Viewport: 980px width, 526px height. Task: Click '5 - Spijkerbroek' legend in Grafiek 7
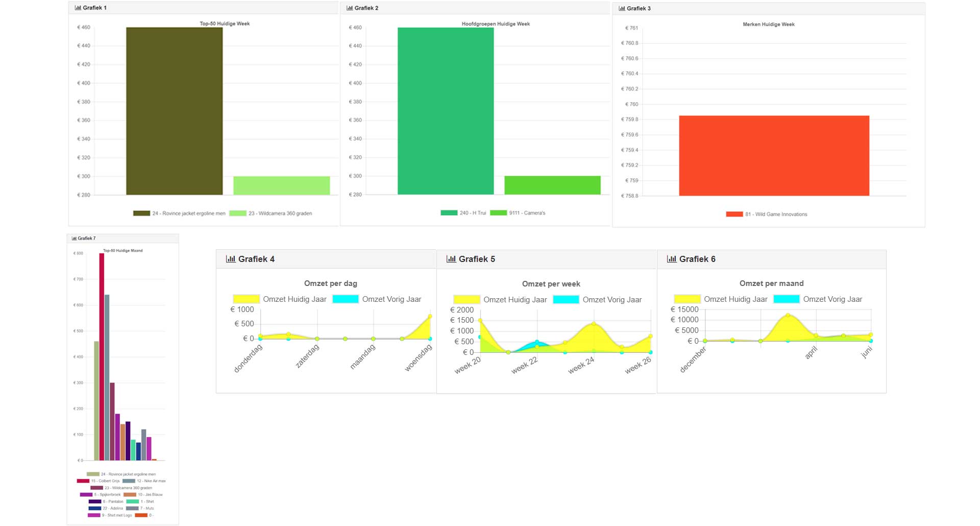(101, 494)
